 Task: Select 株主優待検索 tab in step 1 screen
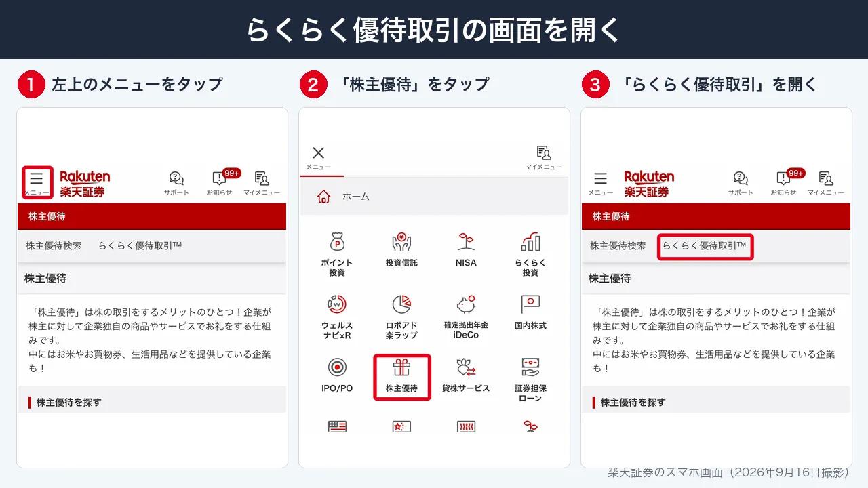click(54, 246)
